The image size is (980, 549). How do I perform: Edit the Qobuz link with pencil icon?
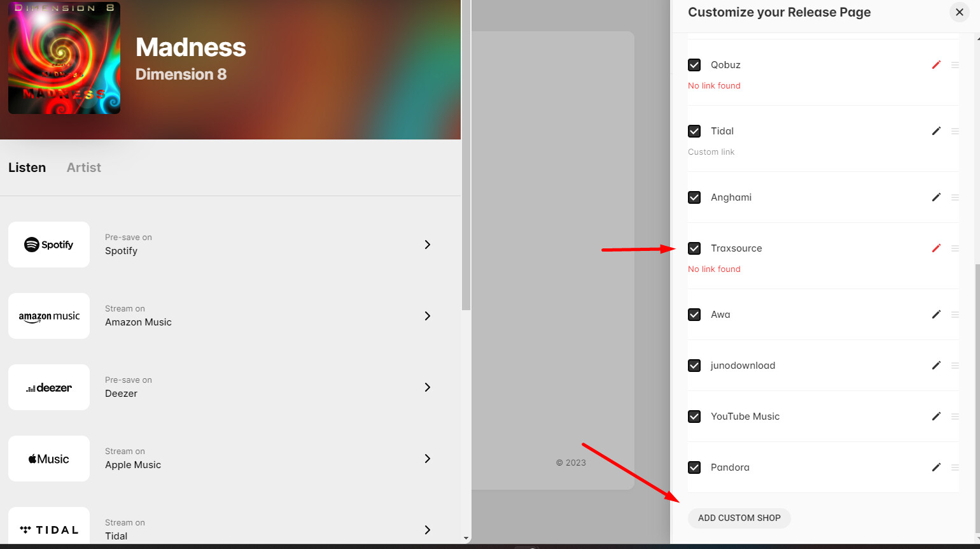coord(936,65)
